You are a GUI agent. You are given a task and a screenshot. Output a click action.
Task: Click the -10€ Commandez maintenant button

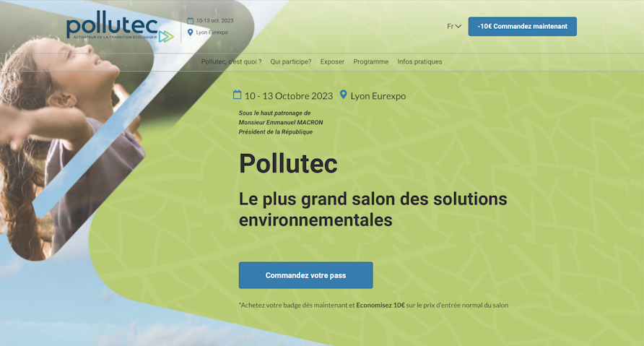pyautogui.click(x=523, y=26)
